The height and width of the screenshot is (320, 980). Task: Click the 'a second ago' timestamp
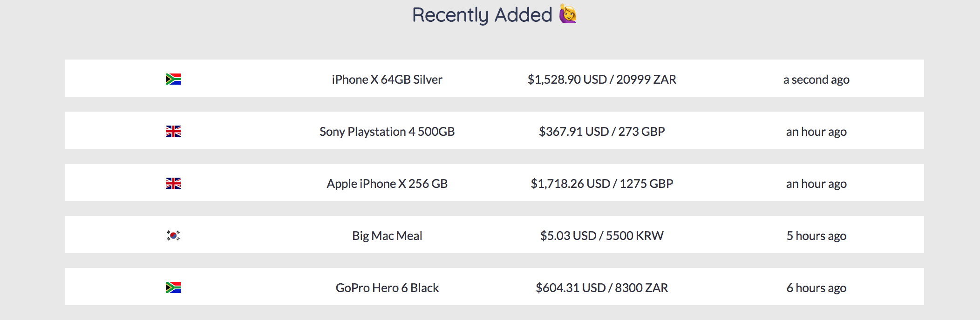tap(817, 80)
